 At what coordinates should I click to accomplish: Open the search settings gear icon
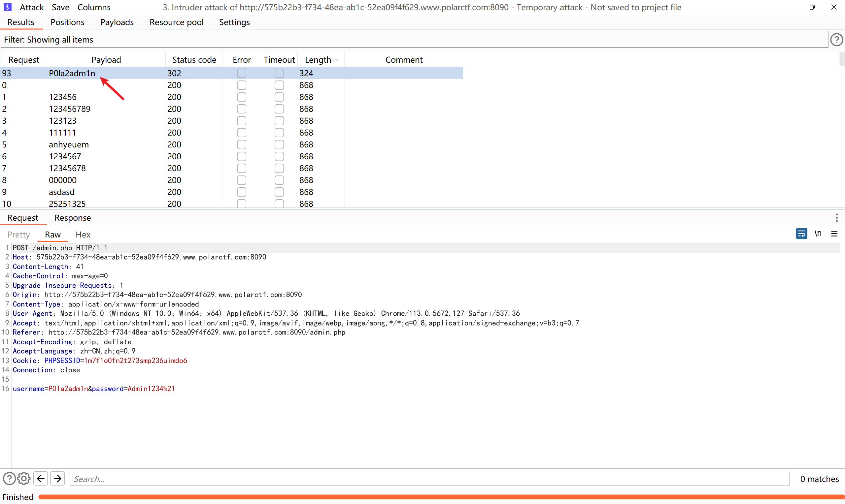(x=24, y=479)
